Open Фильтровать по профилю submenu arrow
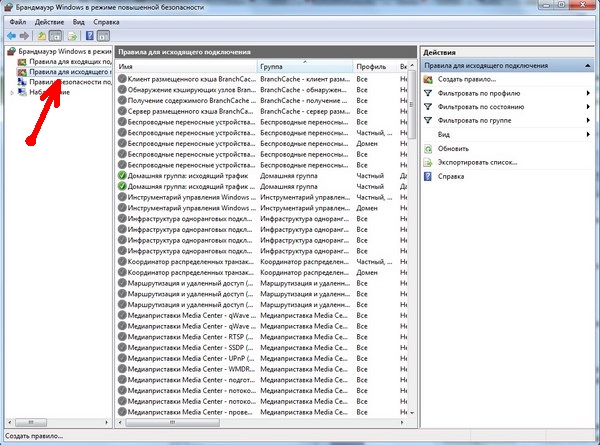The image size is (600, 445). coord(588,93)
